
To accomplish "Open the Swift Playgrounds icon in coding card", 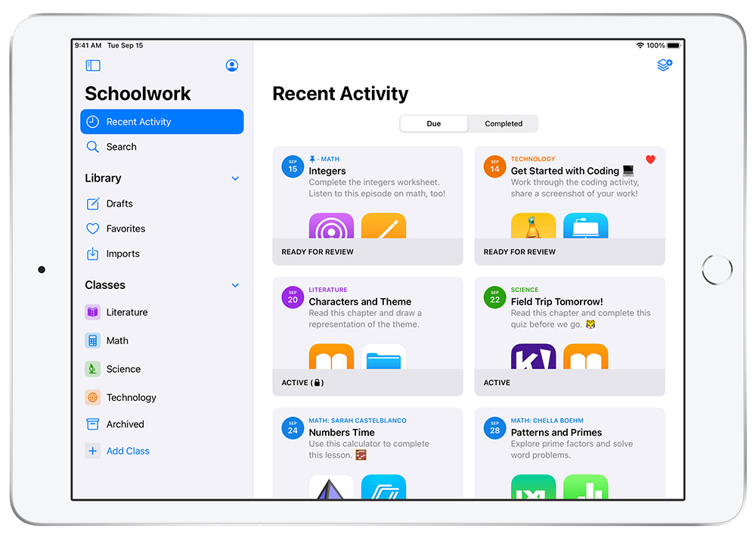I will coord(533,226).
